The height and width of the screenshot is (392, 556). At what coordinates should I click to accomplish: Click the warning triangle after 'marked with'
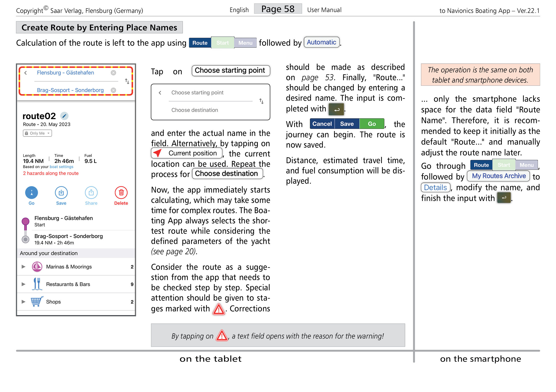pyautogui.click(x=219, y=309)
